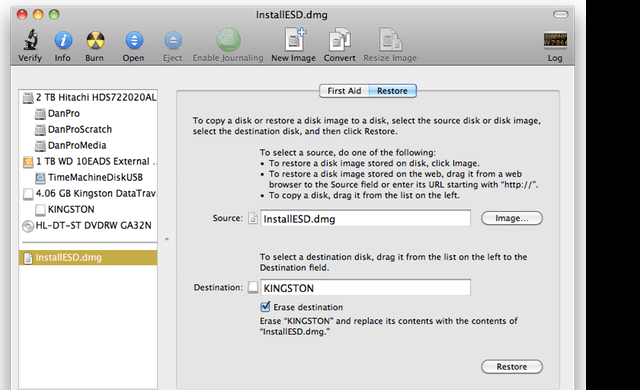Minimize the Disk Utility window
The width and height of the screenshot is (640, 390).
[38, 15]
